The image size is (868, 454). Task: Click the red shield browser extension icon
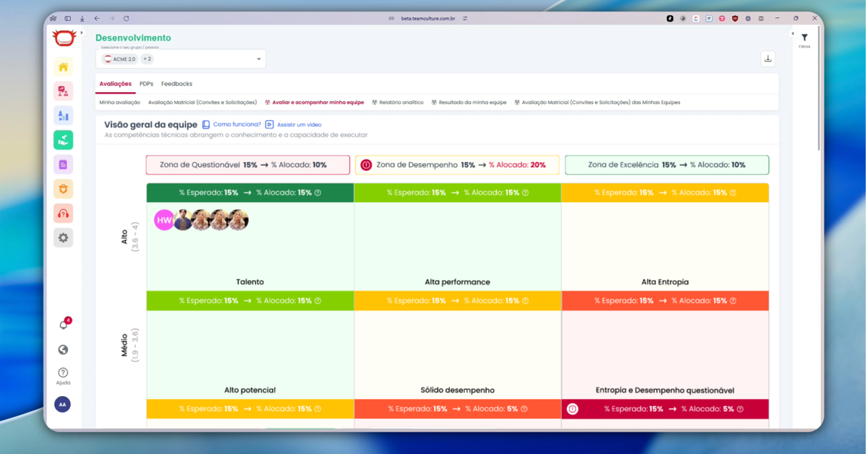[x=735, y=18]
